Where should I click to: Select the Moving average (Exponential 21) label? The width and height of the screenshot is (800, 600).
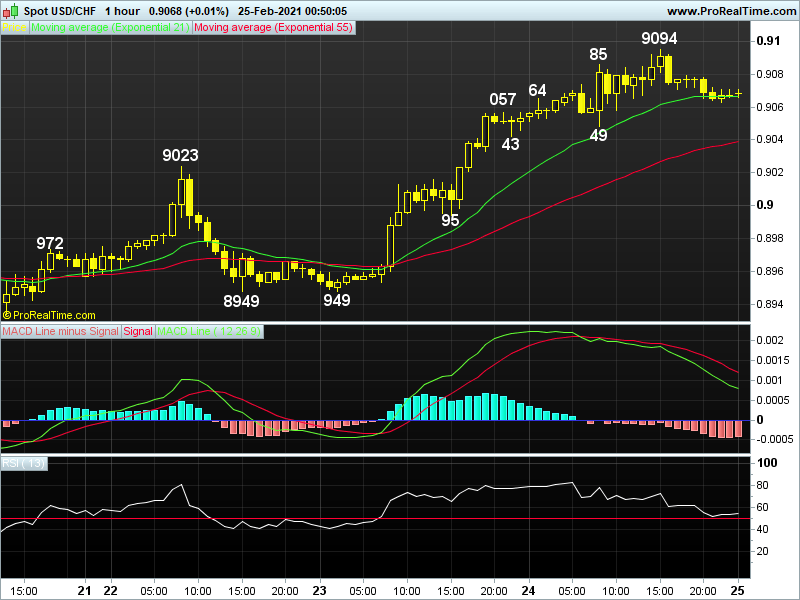[110, 28]
